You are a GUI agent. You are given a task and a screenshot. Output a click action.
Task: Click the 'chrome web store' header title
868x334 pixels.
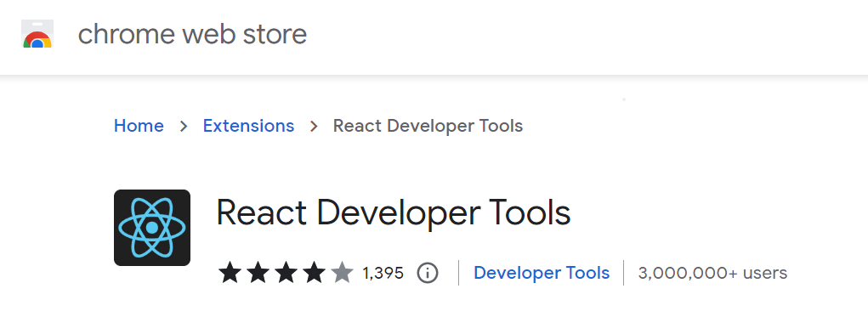(192, 34)
